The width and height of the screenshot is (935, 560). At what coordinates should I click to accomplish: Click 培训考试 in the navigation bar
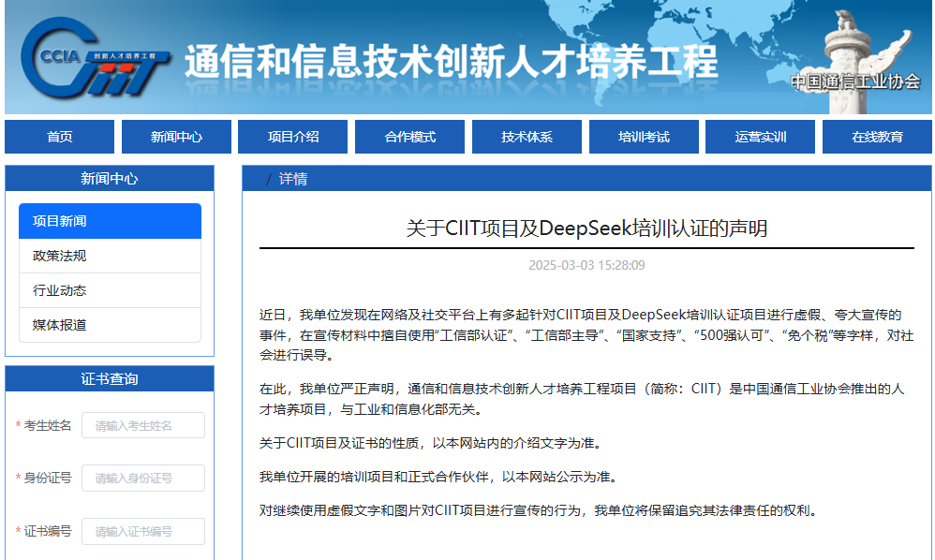point(644,137)
